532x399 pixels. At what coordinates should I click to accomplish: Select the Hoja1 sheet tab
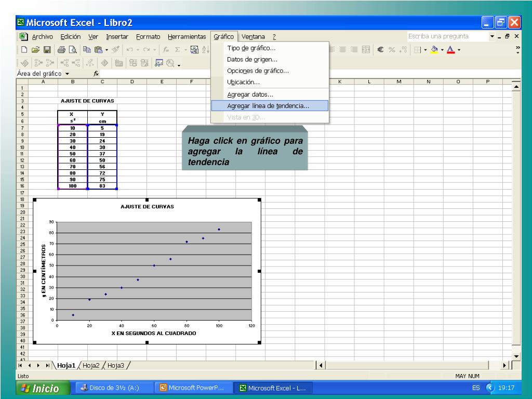[x=66, y=365]
